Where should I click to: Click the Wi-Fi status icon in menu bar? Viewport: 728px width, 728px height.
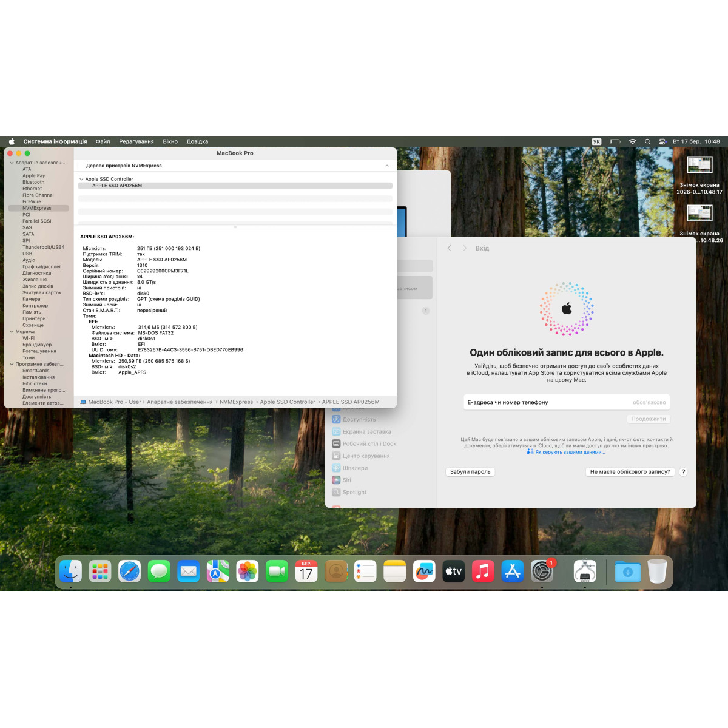(x=632, y=141)
